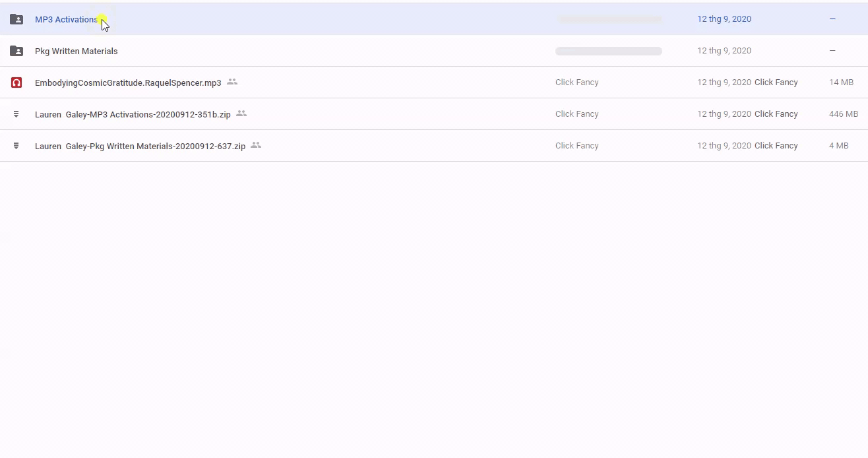This screenshot has height=458, width=868.
Task: Select EmbodyingCosmicGratitude.RaquelSpencer.mp3 file name
Action: tap(128, 82)
